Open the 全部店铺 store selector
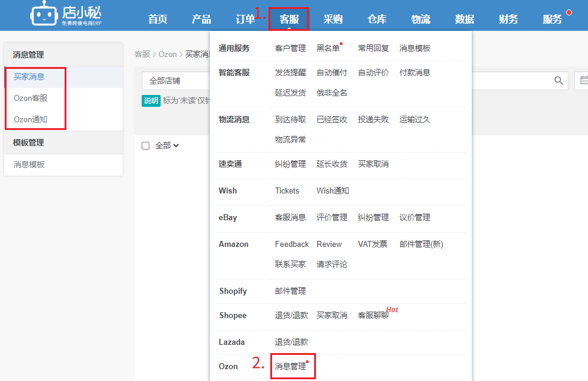588x381 pixels. coord(175,81)
